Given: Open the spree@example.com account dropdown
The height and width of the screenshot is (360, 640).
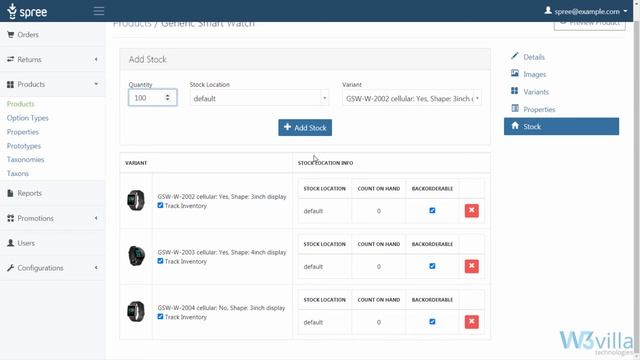Looking at the screenshot, I should pos(586,11).
